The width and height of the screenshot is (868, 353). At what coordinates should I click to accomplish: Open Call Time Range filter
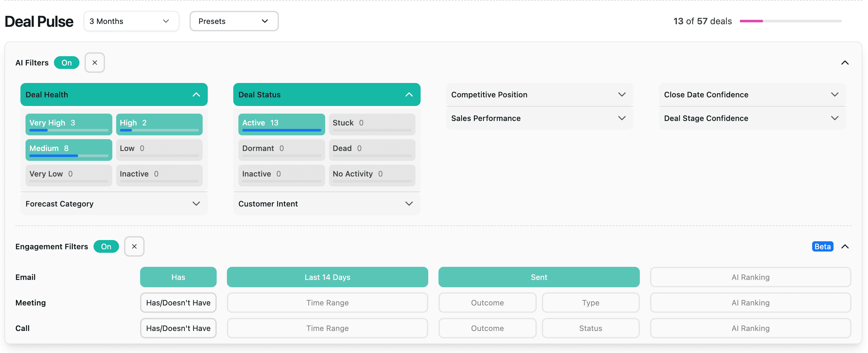tap(327, 328)
